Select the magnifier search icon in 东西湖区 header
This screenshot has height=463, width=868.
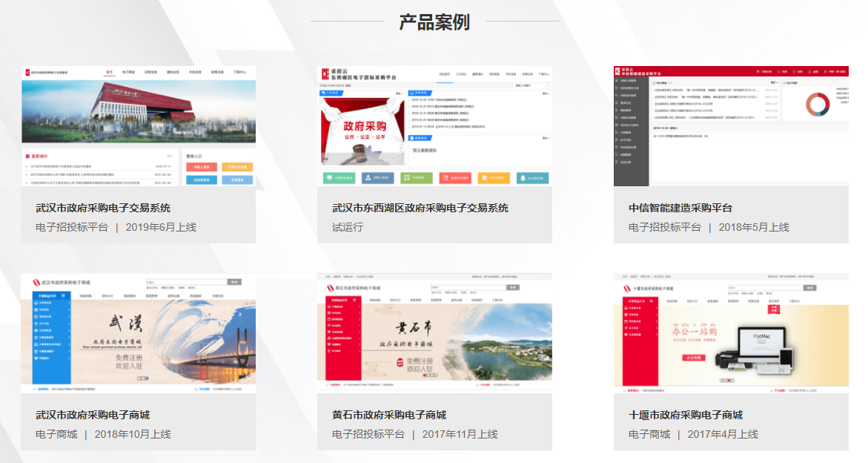tap(549, 85)
